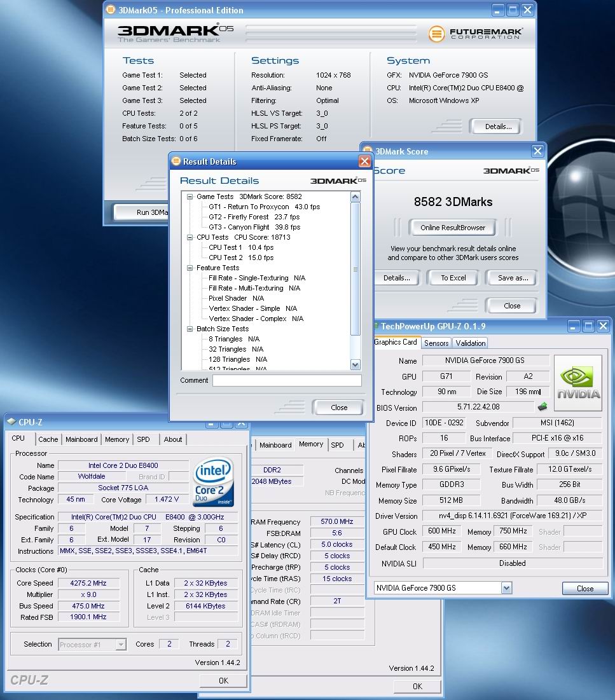This screenshot has width=615, height=700.
Task: Click the BIOS Version value 5.71.22.42.08
Action: (478, 407)
